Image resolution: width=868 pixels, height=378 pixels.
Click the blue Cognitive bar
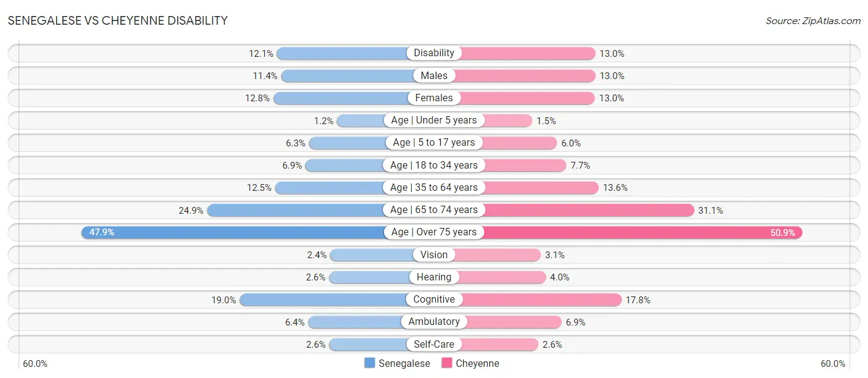click(x=323, y=300)
